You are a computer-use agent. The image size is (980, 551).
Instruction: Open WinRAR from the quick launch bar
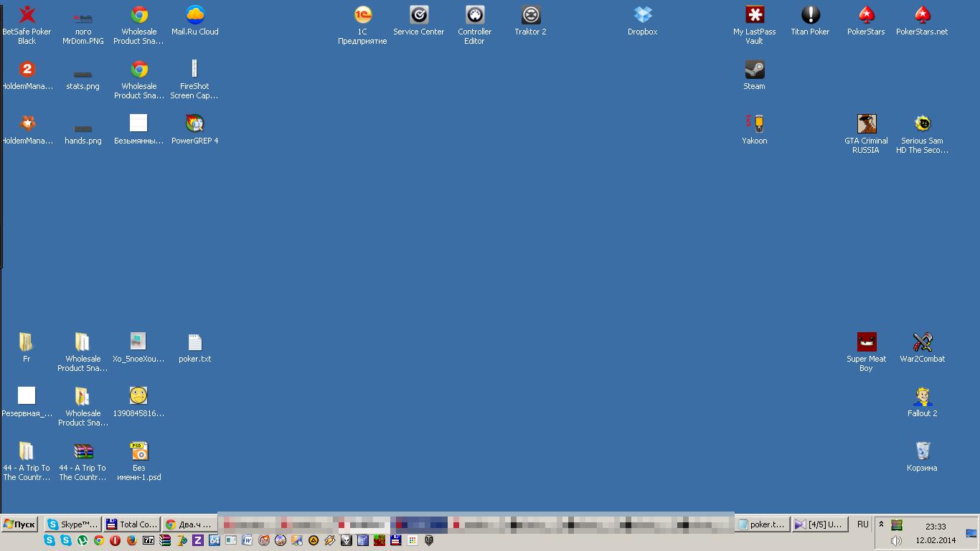[x=165, y=540]
